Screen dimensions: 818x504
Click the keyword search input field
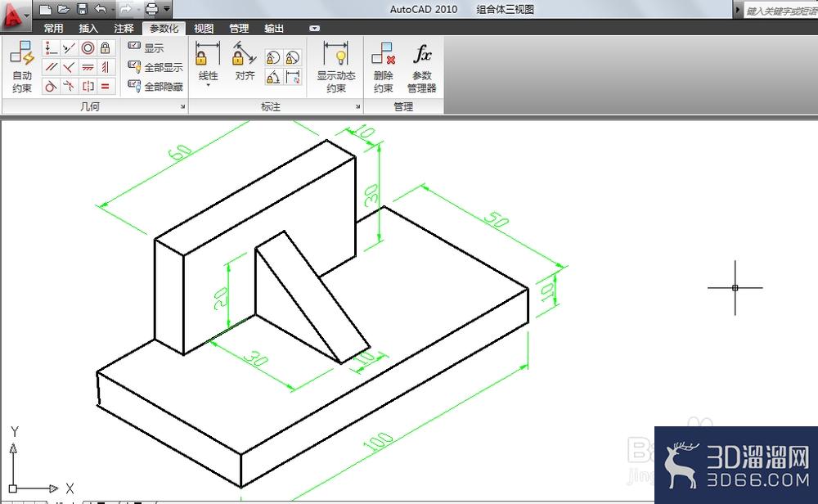click(x=780, y=11)
